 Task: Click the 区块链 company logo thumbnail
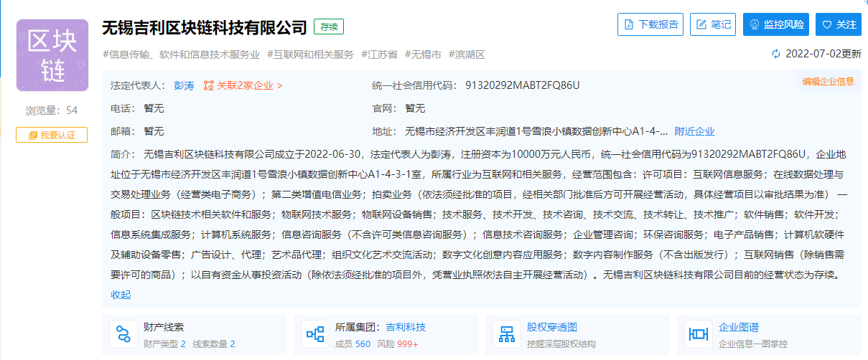[52, 55]
